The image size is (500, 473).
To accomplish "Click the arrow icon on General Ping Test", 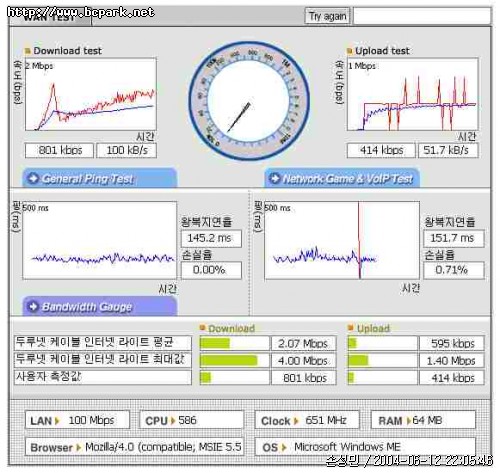I will (x=33, y=178).
